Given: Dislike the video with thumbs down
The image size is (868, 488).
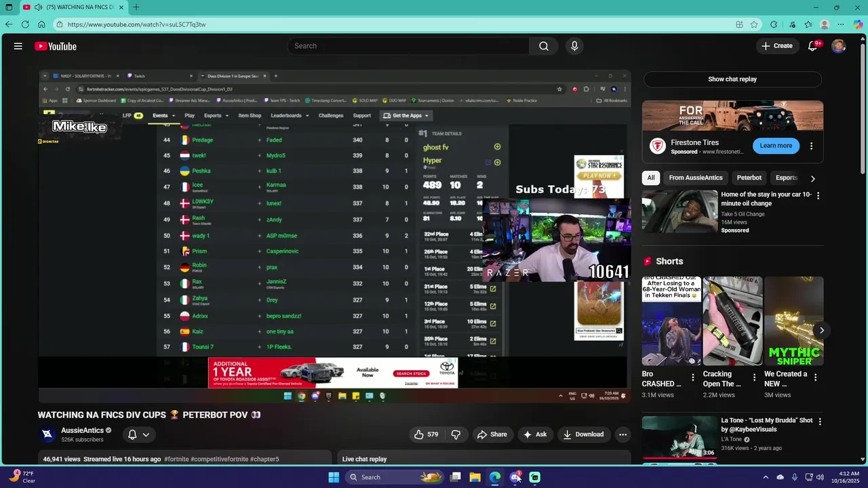Looking at the screenshot, I should pyautogui.click(x=456, y=434).
